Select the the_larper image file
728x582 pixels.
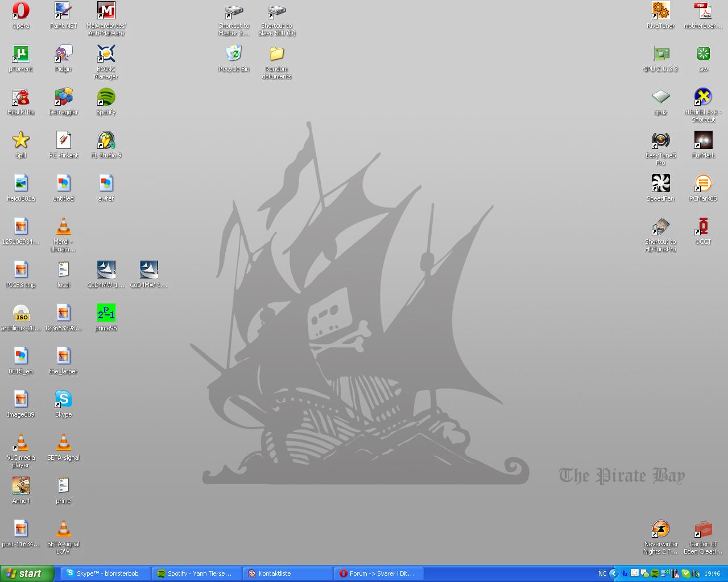tap(63, 361)
